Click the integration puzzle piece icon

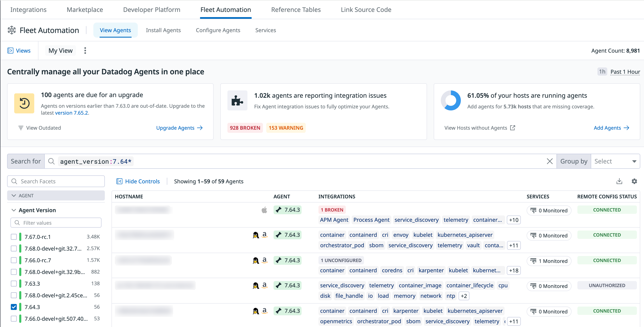(237, 100)
